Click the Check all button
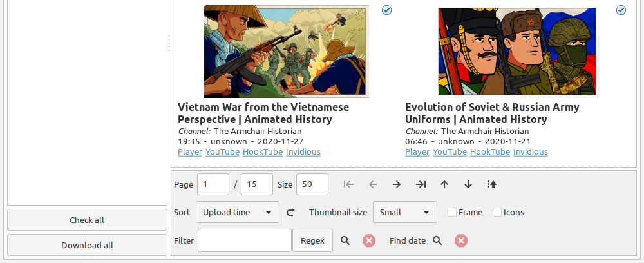Viewport: 644px width, 263px height. (x=87, y=220)
